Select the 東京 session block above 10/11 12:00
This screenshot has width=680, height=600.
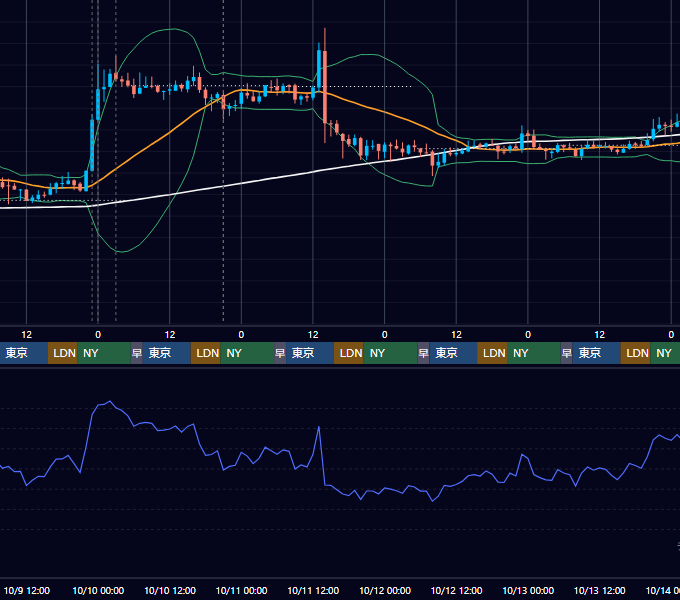click(310, 353)
